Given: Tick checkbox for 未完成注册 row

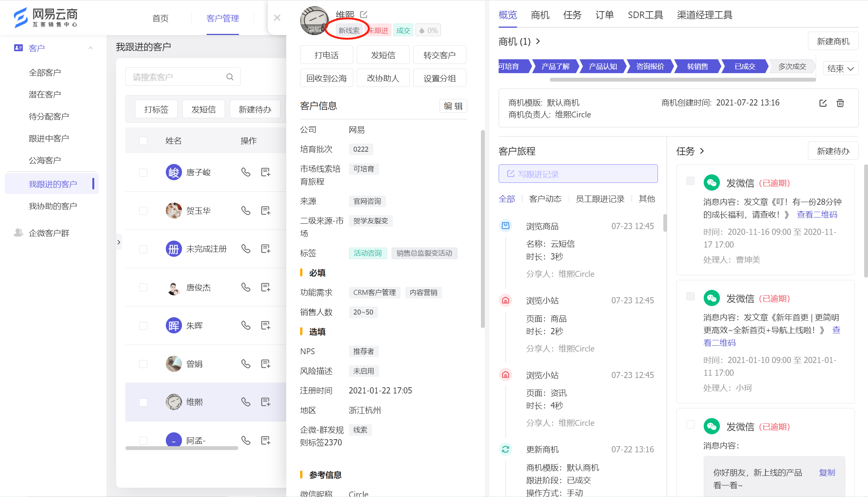Looking at the screenshot, I should [143, 249].
